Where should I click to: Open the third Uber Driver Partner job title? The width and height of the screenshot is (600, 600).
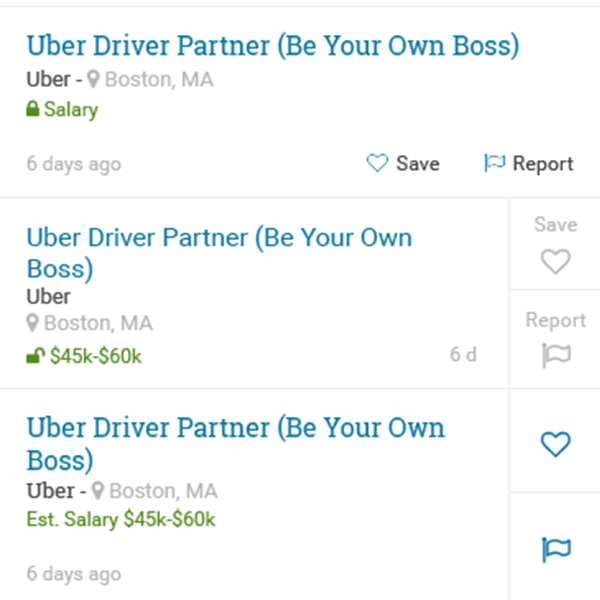[x=236, y=443]
